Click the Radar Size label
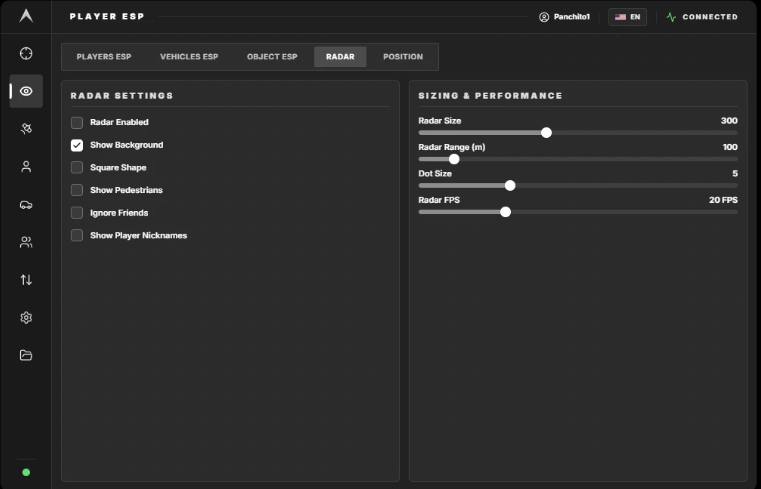Screen dimensions: 761x489 click(440, 121)
